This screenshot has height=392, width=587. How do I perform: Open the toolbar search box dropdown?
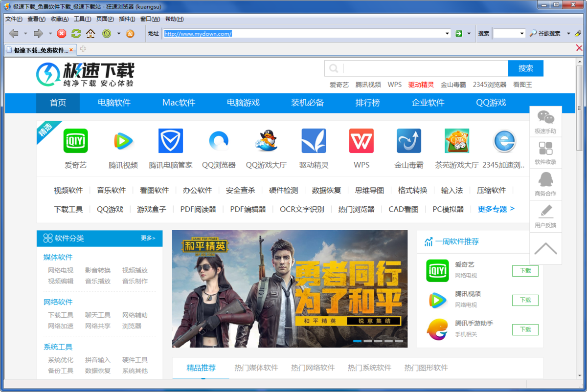coord(521,34)
